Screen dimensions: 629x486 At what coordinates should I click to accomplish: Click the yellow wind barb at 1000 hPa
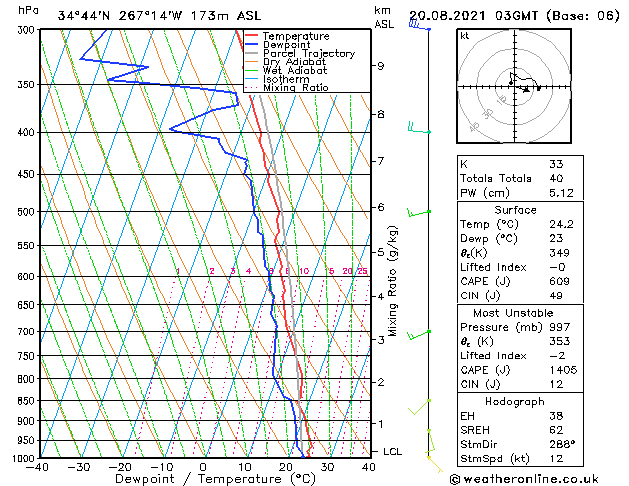[435, 464]
